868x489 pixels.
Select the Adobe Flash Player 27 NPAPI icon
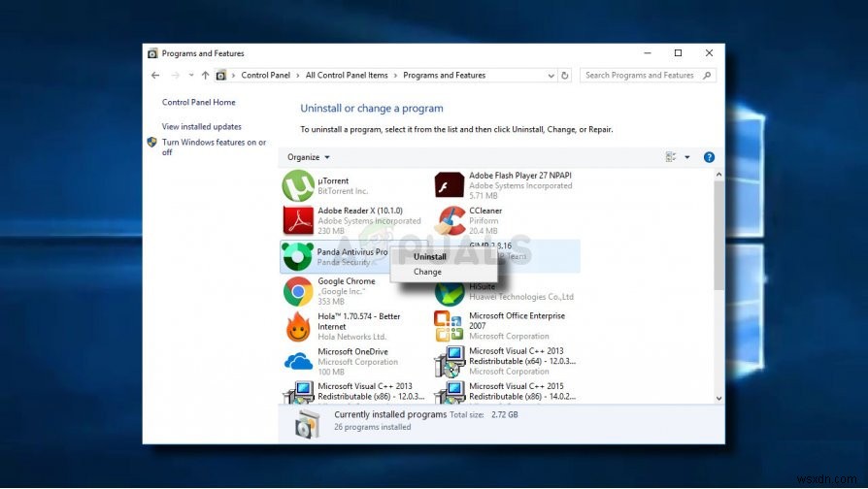449,184
